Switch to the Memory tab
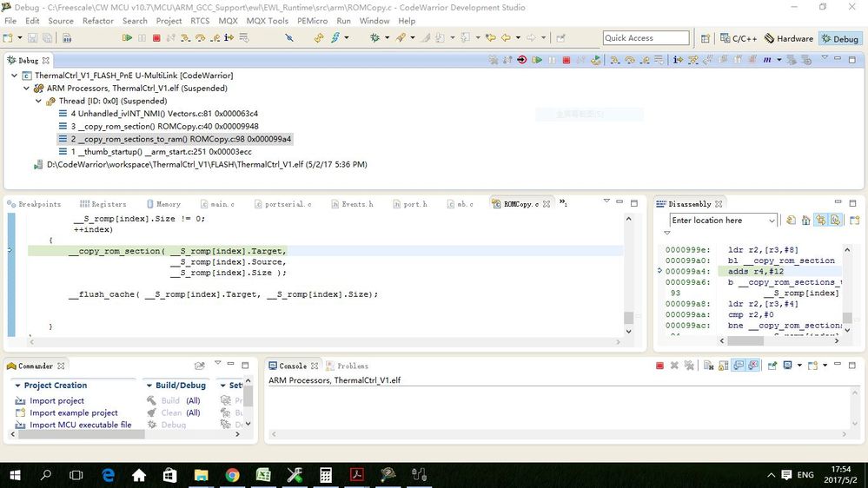The image size is (868, 488). pos(164,204)
